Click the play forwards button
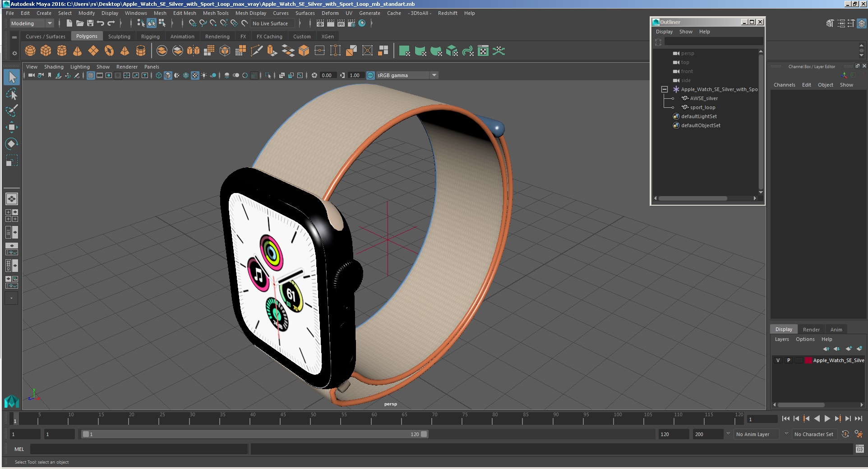 (x=827, y=418)
